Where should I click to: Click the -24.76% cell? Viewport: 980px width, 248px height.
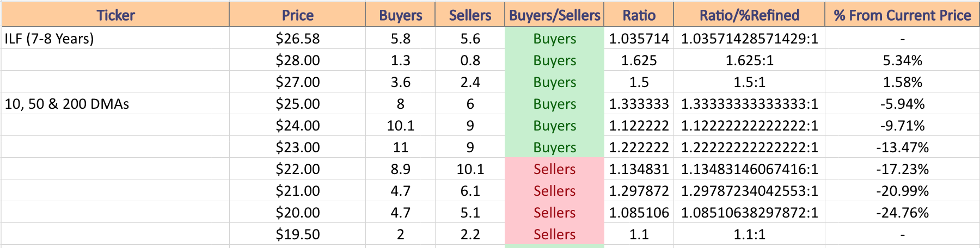pos(902,212)
